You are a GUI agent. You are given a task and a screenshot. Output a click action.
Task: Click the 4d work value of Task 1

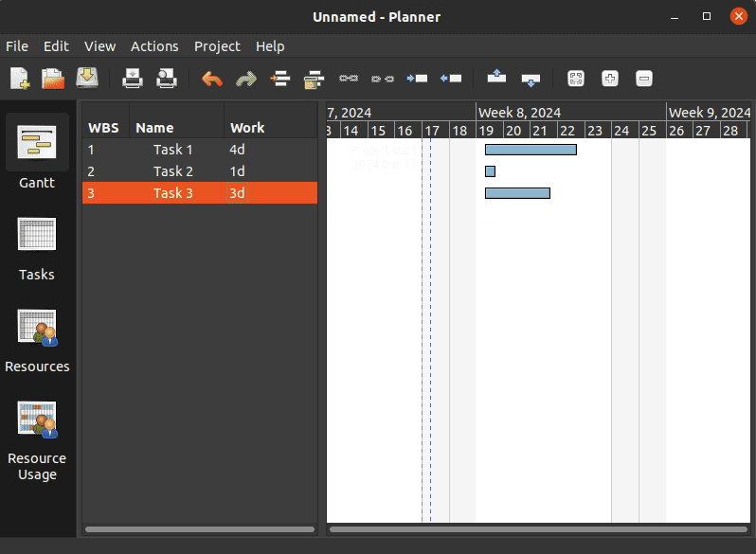pyautogui.click(x=237, y=150)
